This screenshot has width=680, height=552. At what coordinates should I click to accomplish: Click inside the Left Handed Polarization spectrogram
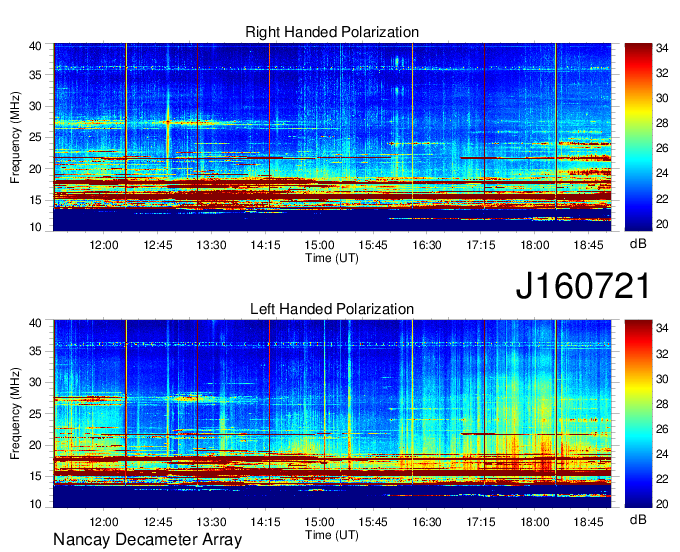[x=332, y=414]
